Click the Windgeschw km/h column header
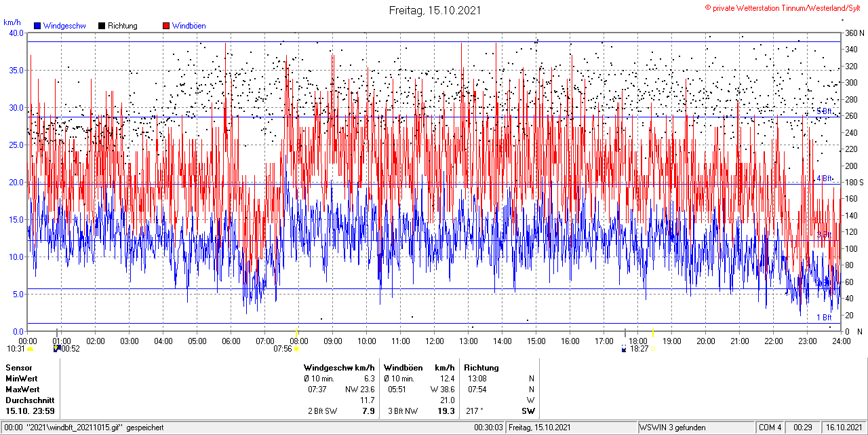 pos(339,367)
